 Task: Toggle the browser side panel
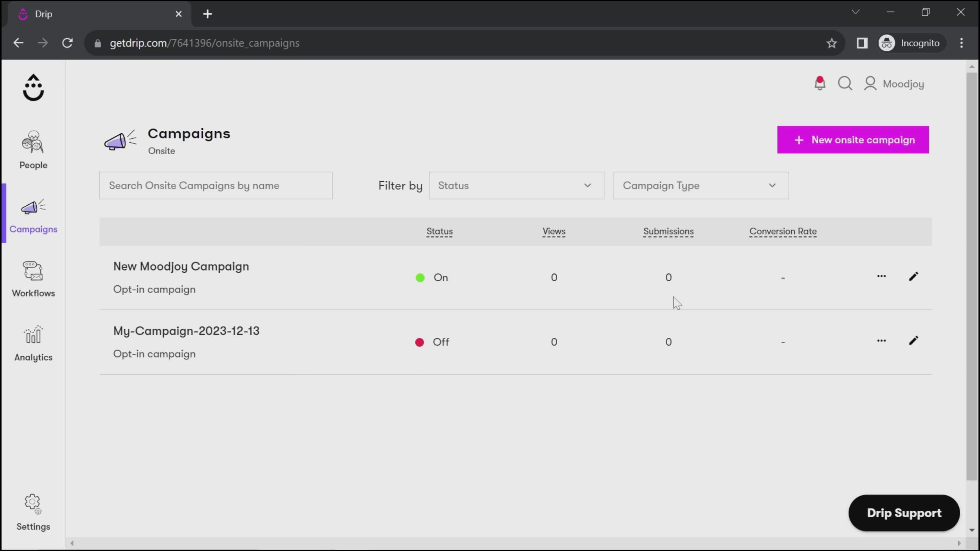click(862, 43)
